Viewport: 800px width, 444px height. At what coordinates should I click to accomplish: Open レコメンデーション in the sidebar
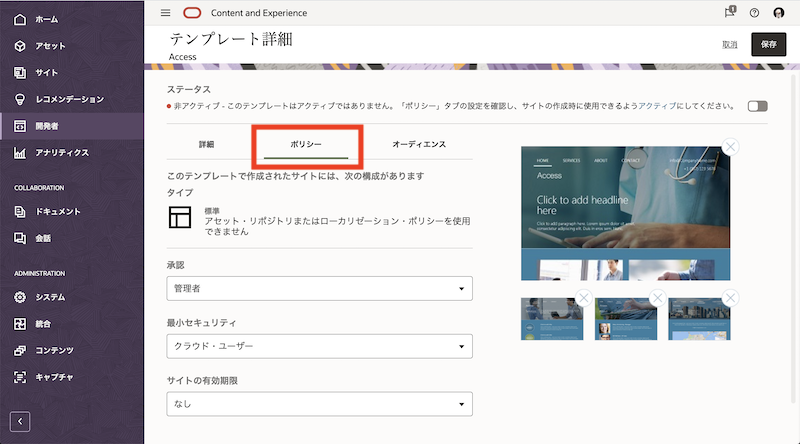tap(69, 99)
